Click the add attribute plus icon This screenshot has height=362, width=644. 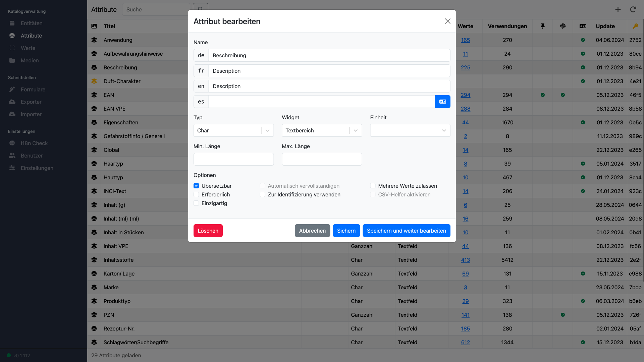click(x=618, y=9)
